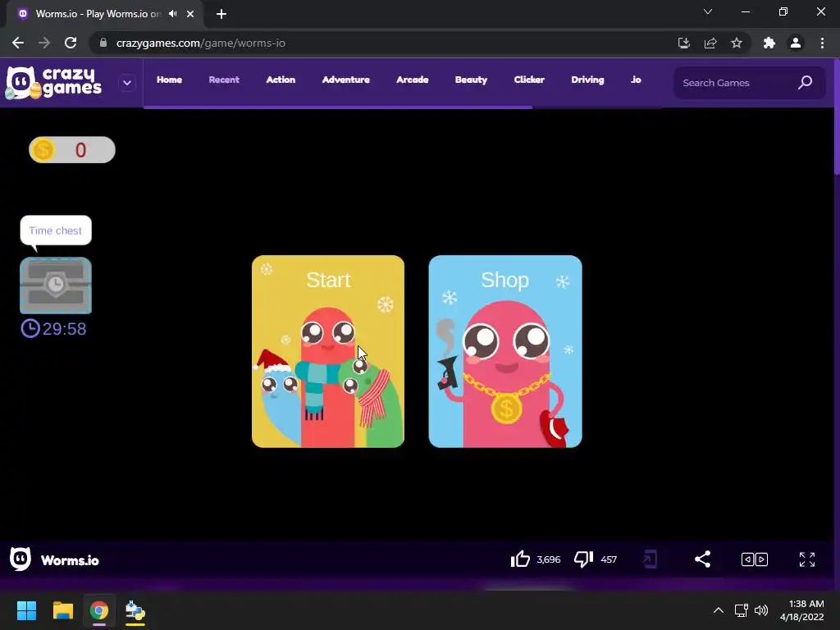Click the dimmed mobile device icon

650,559
